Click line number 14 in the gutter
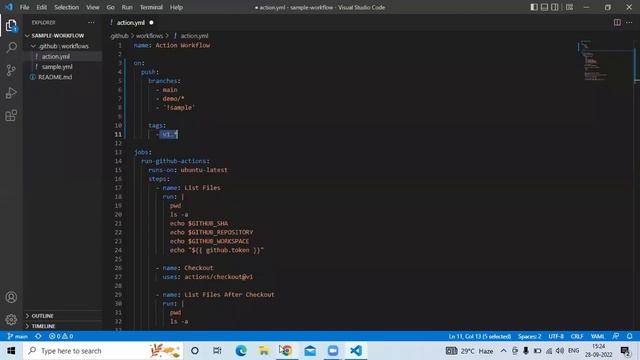Image resolution: width=640 pixels, height=360 pixels. click(x=118, y=161)
